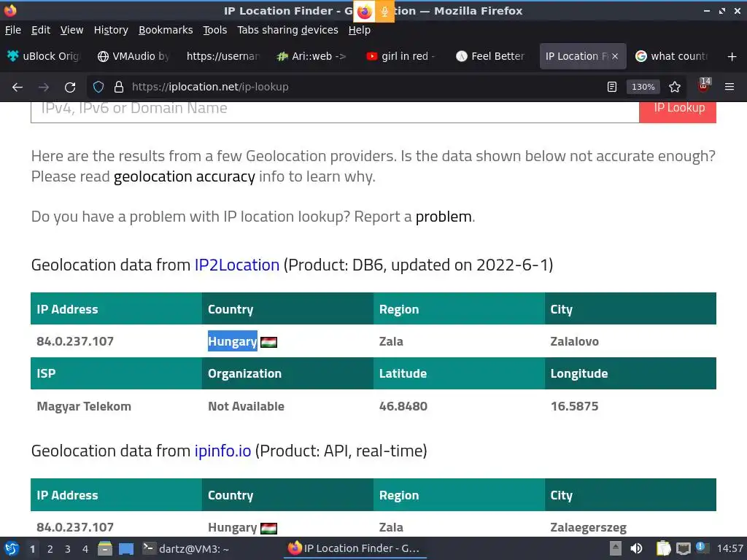Click the update notifier tray icon
This screenshot has height=560, width=747.
coord(702,548)
